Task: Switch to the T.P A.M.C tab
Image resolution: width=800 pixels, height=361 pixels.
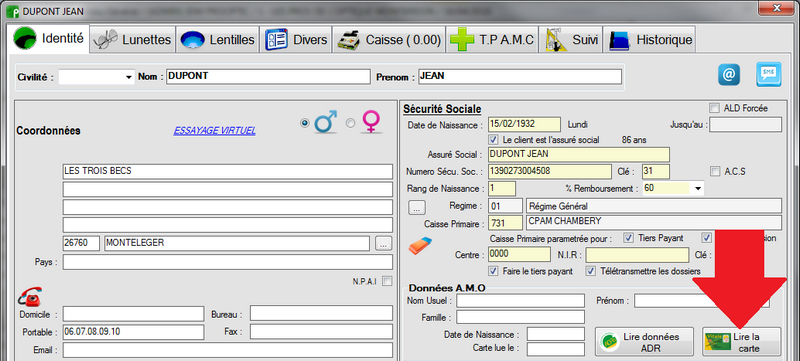Action: point(492,40)
